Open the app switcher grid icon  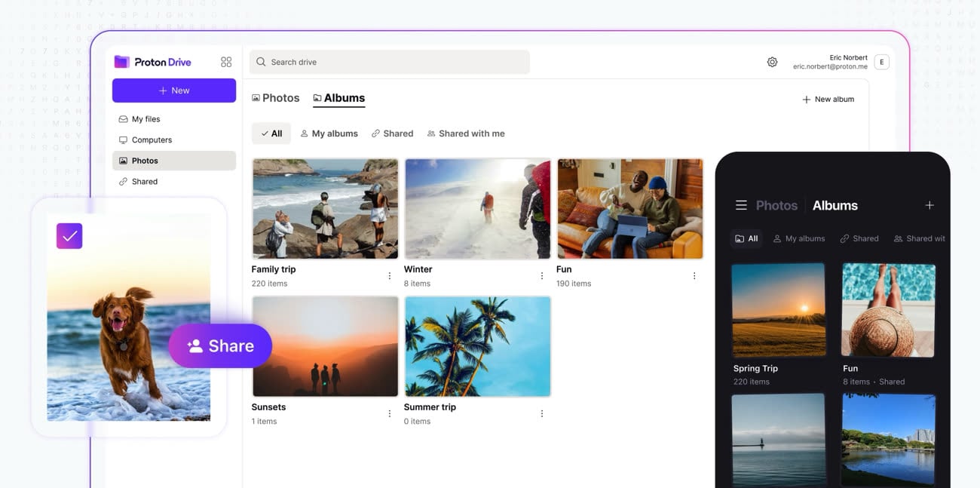pos(226,62)
